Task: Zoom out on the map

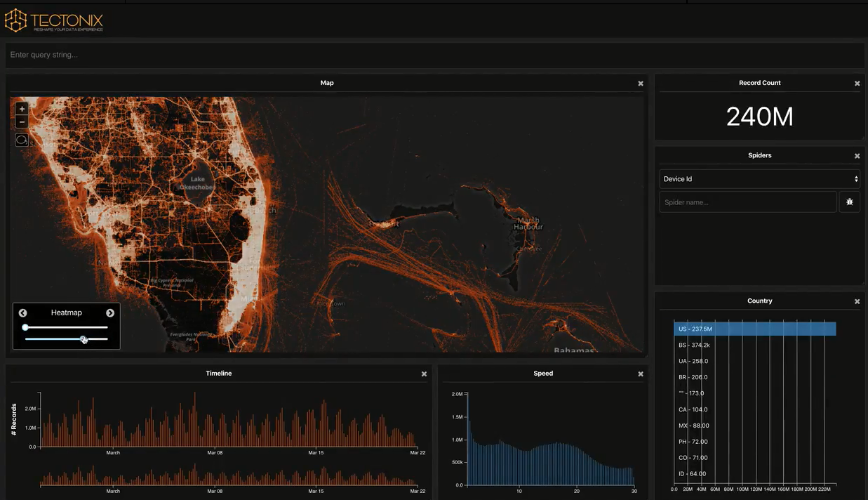Action: (x=22, y=122)
